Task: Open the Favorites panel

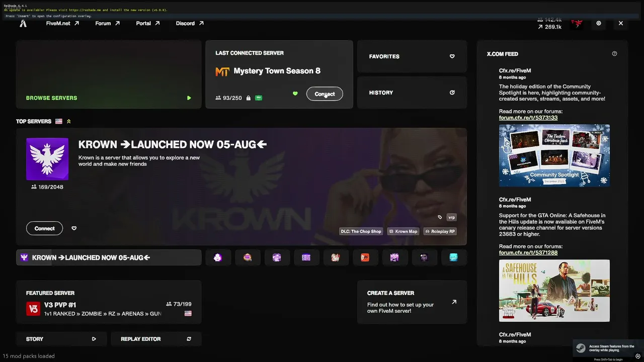Action: click(412, 56)
